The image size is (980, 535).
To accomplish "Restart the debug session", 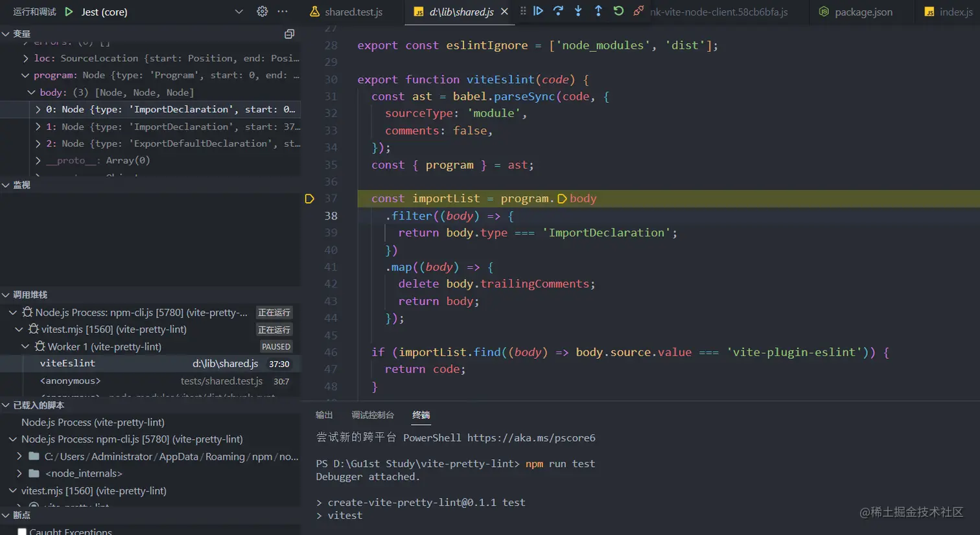I will 618,11.
